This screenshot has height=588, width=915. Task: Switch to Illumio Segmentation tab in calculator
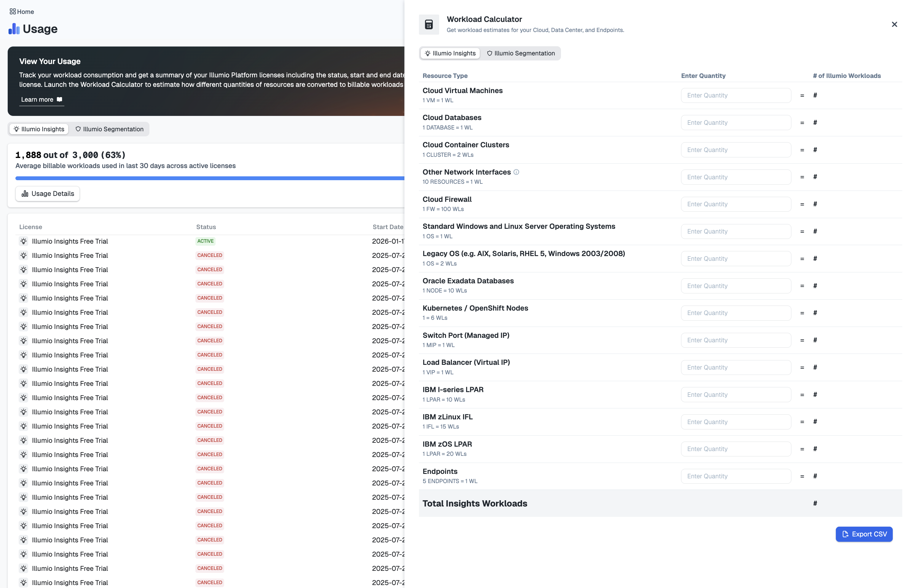[521, 53]
